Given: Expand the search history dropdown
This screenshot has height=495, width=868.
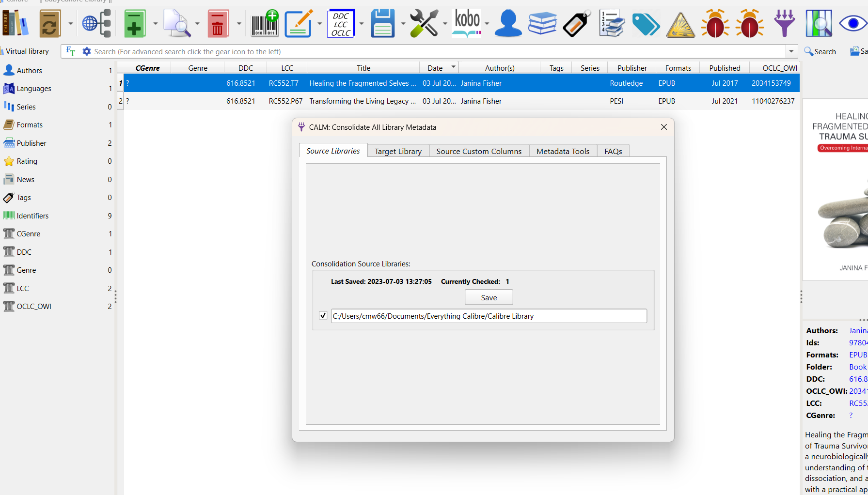Looking at the screenshot, I should 791,51.
